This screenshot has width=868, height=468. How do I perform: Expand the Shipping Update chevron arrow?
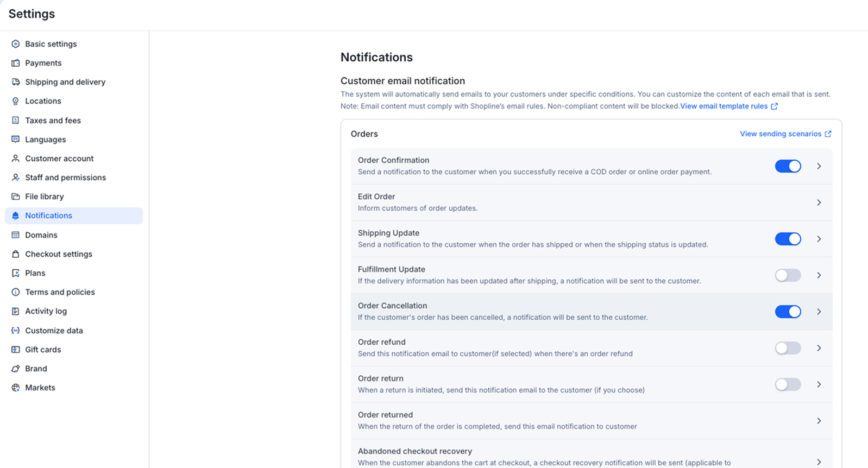819,239
